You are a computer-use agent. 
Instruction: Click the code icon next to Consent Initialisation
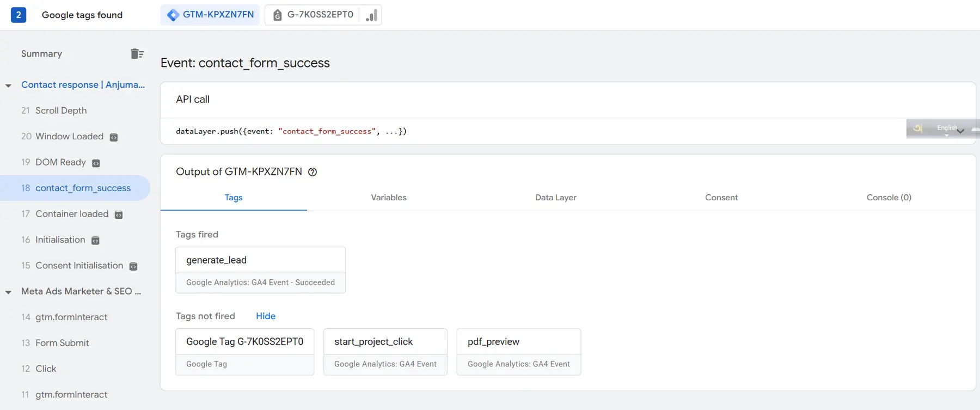133,266
